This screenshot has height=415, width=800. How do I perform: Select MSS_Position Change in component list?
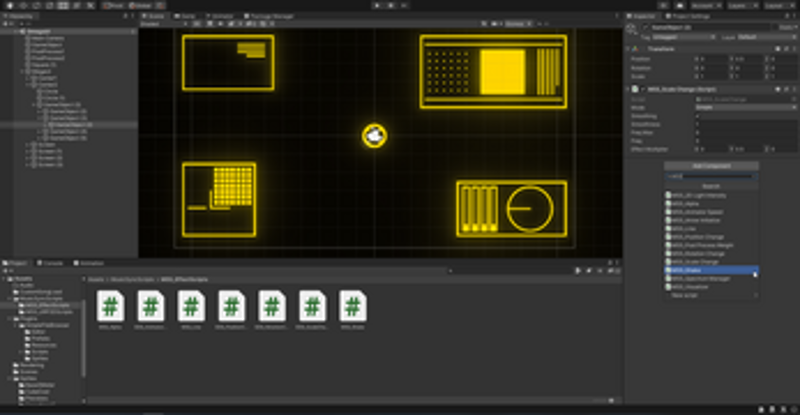pos(711,237)
